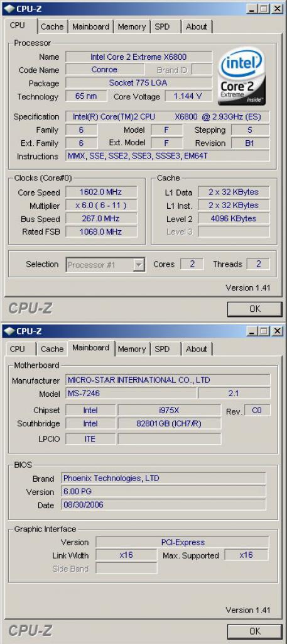Click the Bus Speed value 267.0 MHz
The width and height of the screenshot is (287, 644).
pyautogui.click(x=101, y=218)
